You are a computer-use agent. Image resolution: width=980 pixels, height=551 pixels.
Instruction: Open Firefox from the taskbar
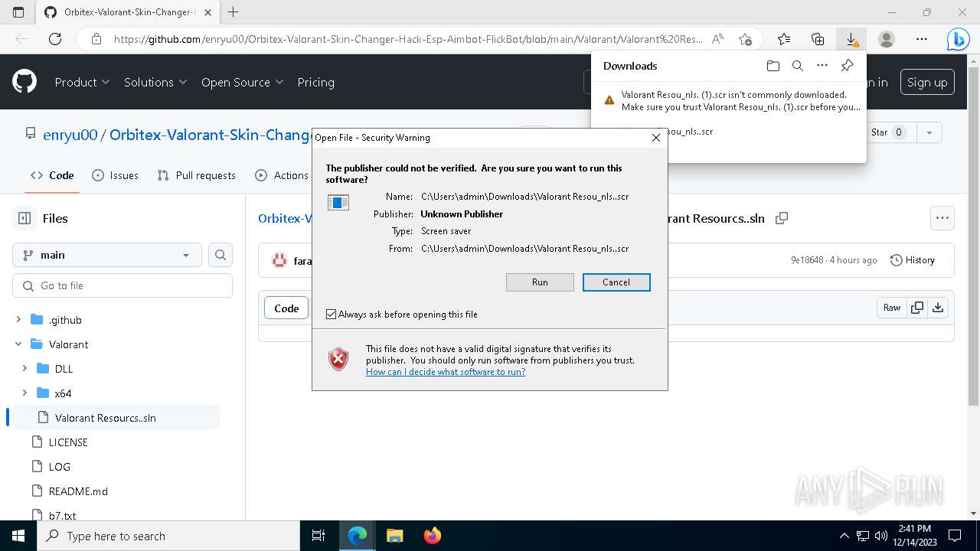click(433, 536)
